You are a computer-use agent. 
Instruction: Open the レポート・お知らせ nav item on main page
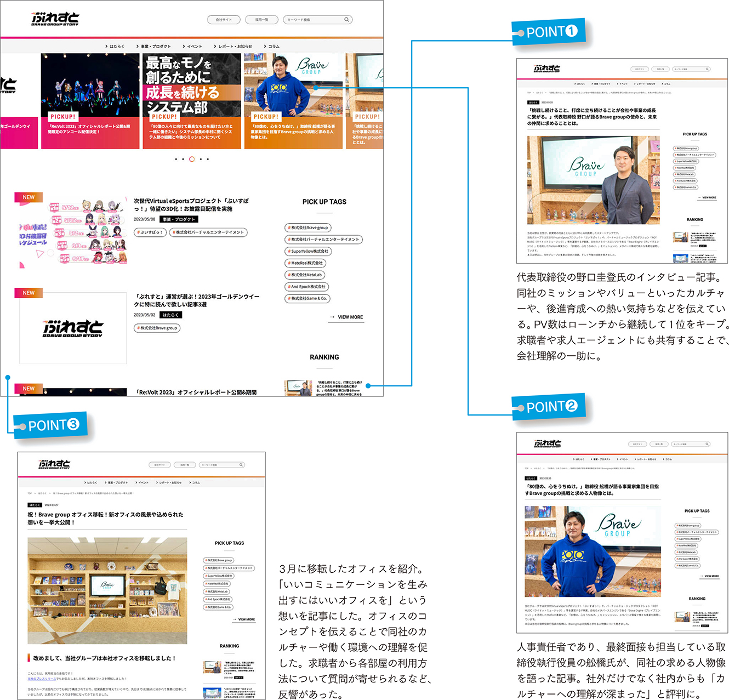coord(233,47)
